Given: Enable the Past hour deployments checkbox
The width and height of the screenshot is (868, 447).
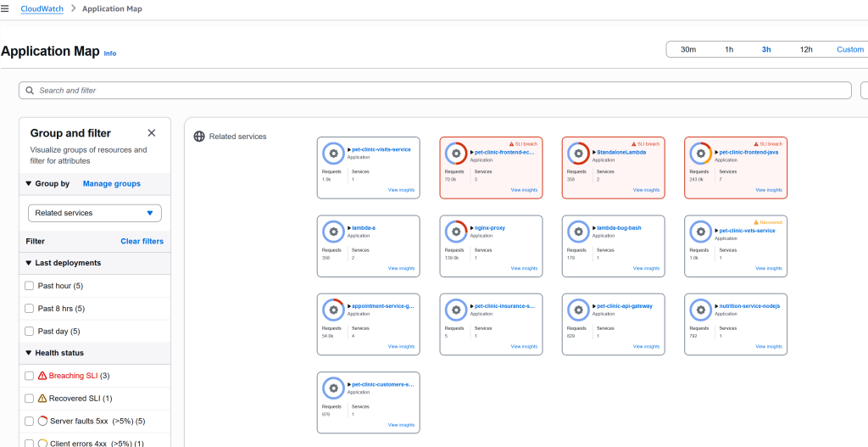Looking at the screenshot, I should [x=30, y=286].
